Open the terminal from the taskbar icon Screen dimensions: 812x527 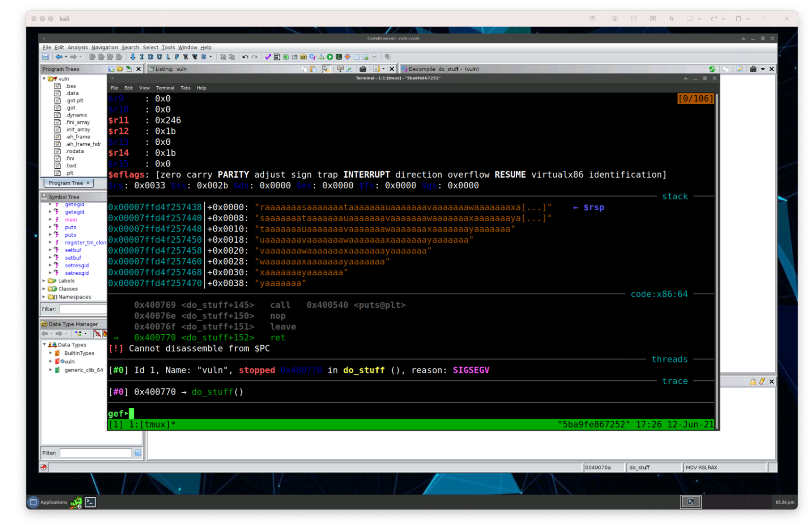[x=90, y=502]
